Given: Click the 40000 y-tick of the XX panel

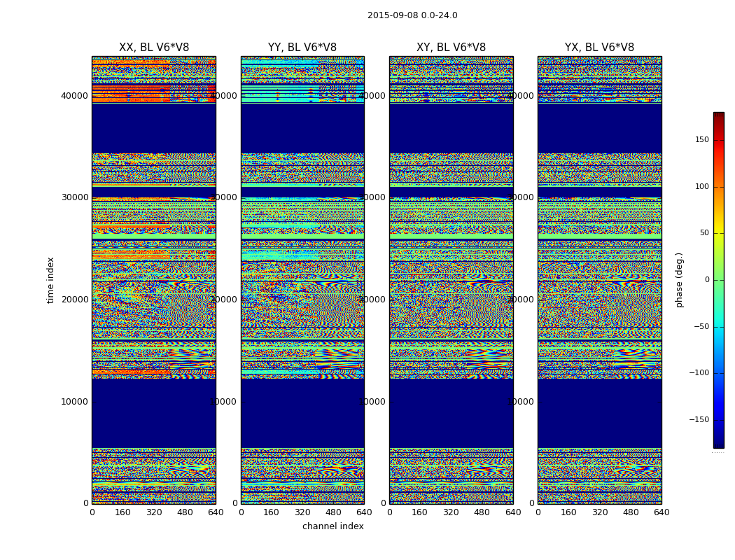Looking at the screenshot, I should pyautogui.click(x=76, y=96).
